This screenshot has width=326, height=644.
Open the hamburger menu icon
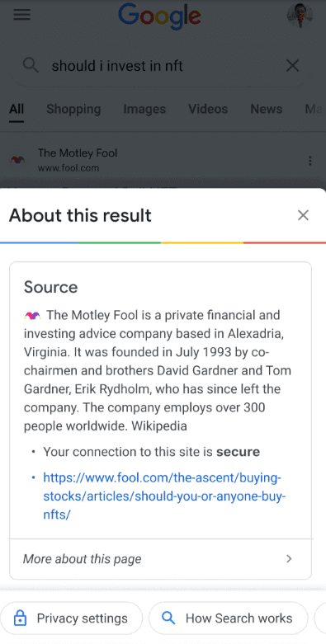[21, 15]
